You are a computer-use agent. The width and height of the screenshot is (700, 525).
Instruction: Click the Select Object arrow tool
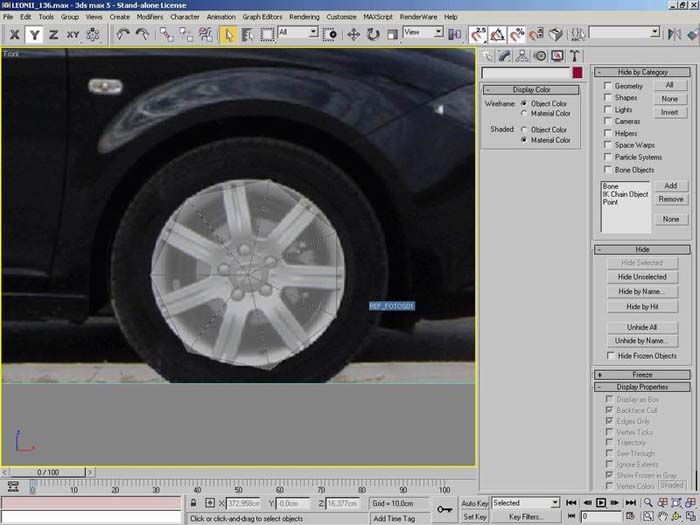(229, 34)
